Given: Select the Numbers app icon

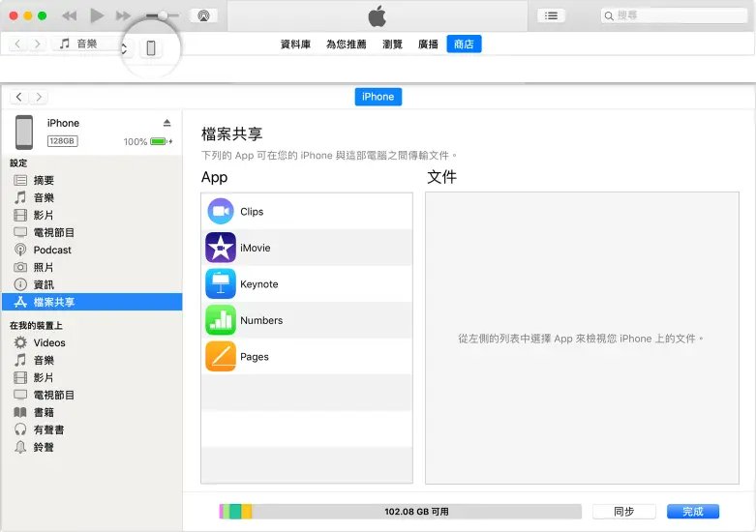Looking at the screenshot, I should [x=221, y=320].
